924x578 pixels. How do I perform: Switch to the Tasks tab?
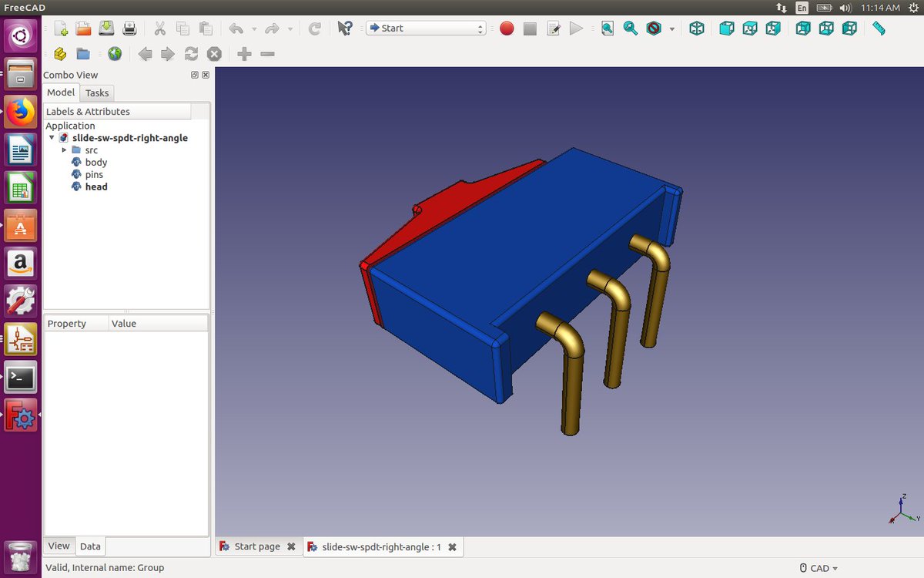(97, 92)
